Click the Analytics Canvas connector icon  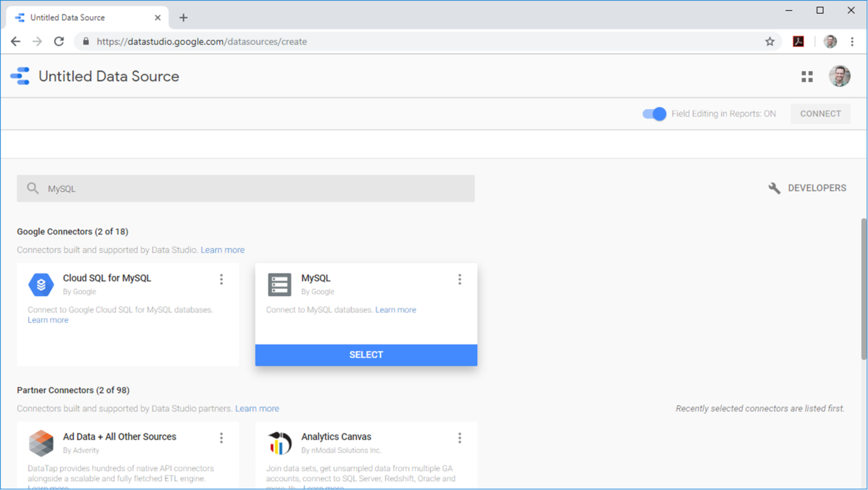[279, 443]
